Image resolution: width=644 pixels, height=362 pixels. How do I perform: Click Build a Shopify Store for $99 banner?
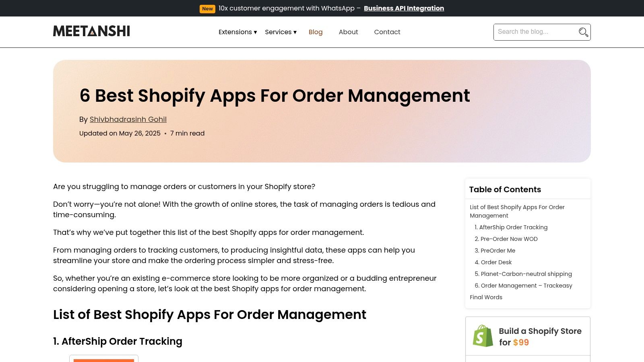pyautogui.click(x=528, y=336)
